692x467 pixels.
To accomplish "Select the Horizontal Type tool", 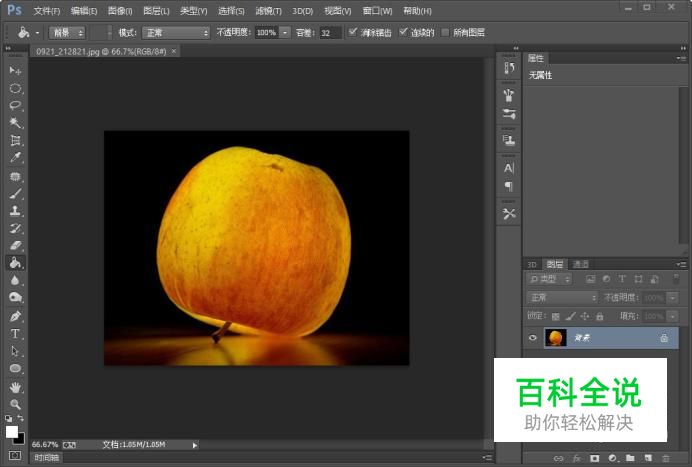I will [15, 334].
